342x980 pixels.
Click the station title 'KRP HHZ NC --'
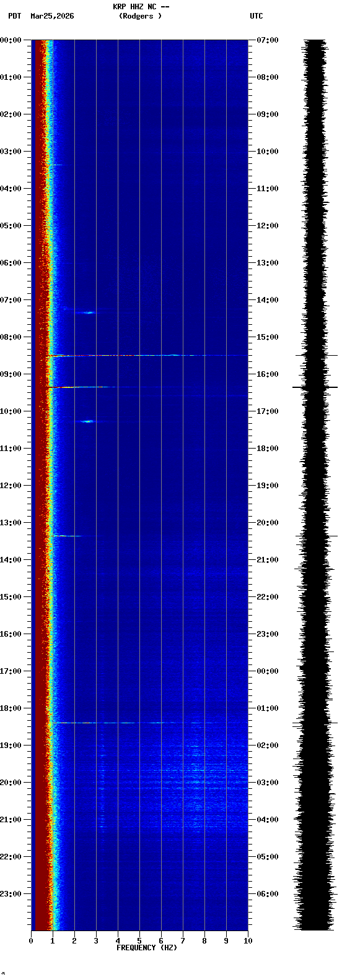tap(141, 7)
